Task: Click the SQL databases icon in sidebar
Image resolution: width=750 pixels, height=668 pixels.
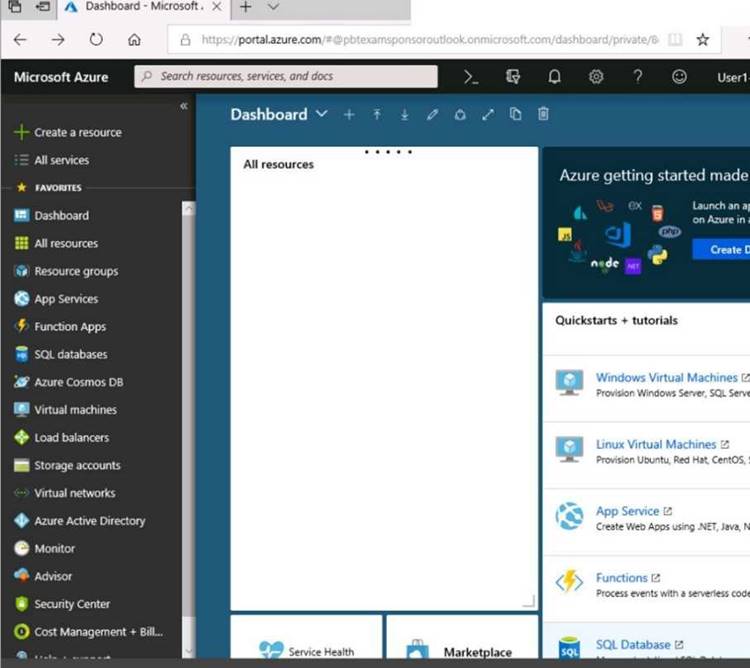Action: point(22,354)
